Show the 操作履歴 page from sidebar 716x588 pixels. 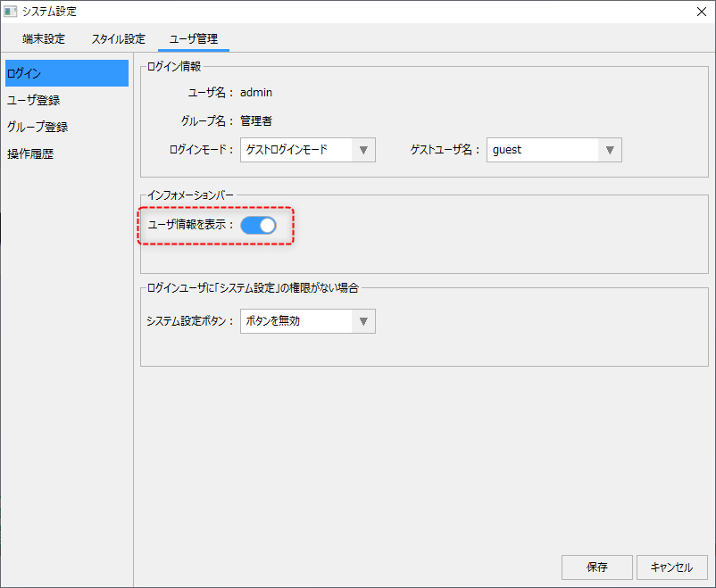(x=30, y=153)
